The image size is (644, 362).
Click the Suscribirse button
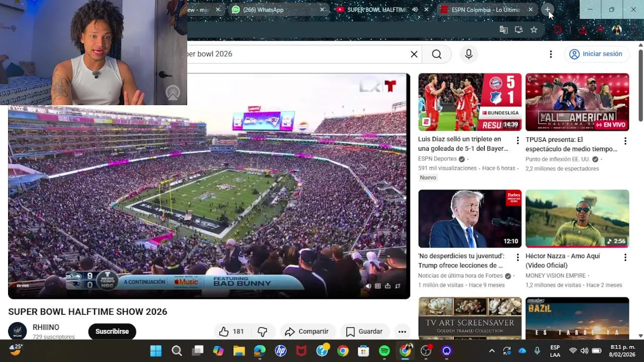point(112,331)
